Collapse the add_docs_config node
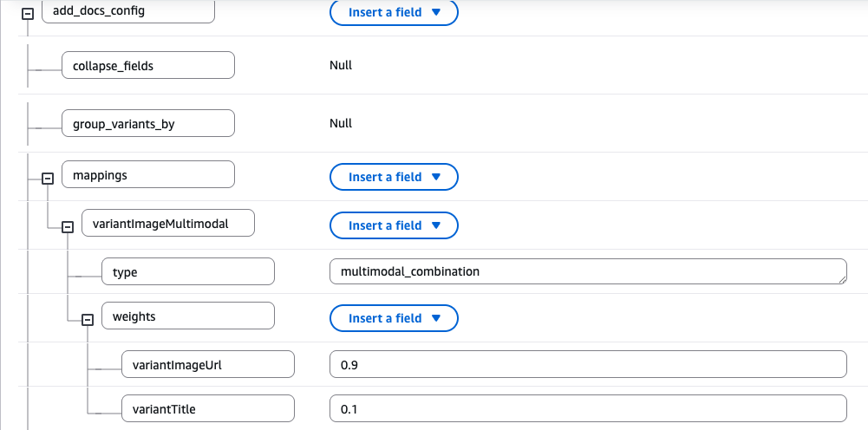The image size is (868, 430). (27, 15)
